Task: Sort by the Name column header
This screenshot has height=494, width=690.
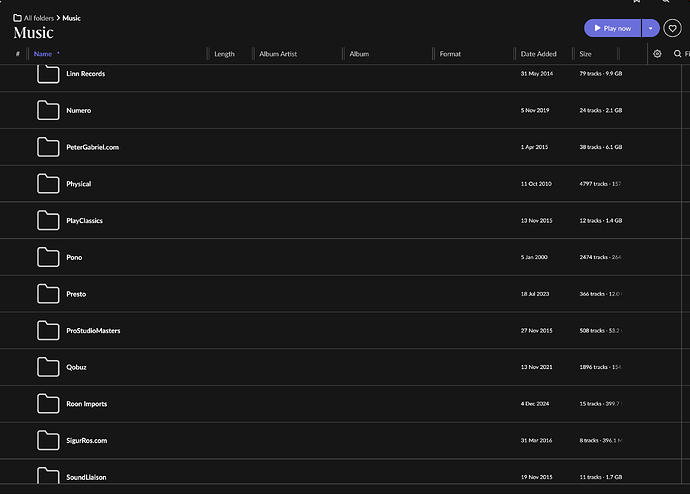Action: 43,54
